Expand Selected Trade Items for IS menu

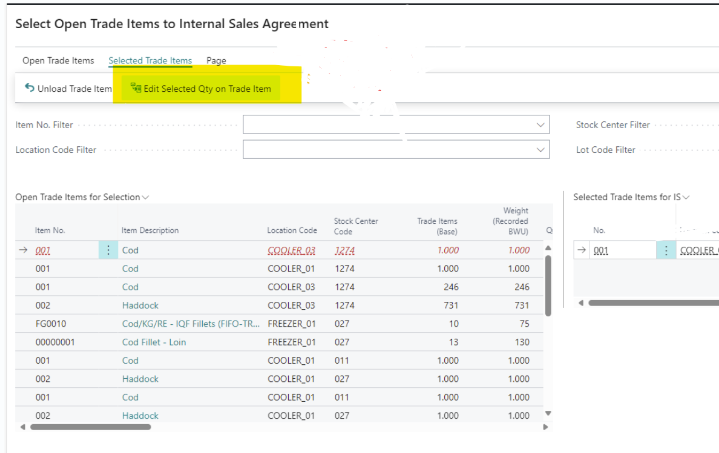(x=686, y=198)
